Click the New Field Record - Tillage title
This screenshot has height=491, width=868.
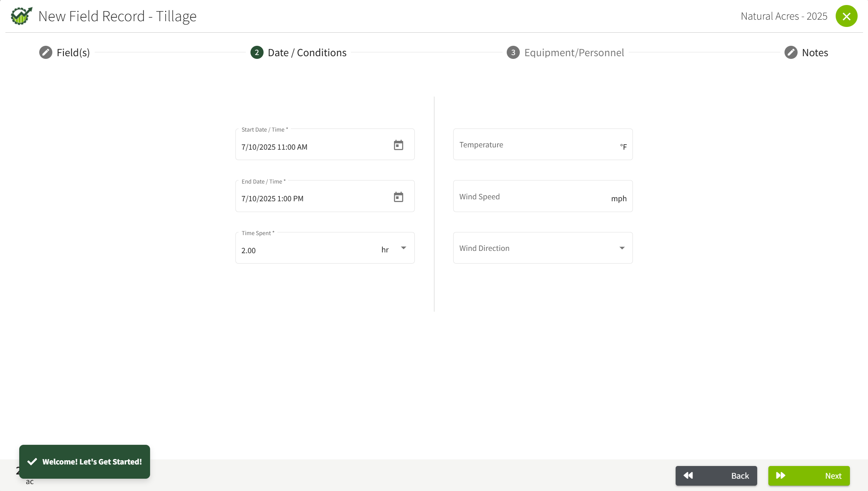117,16
